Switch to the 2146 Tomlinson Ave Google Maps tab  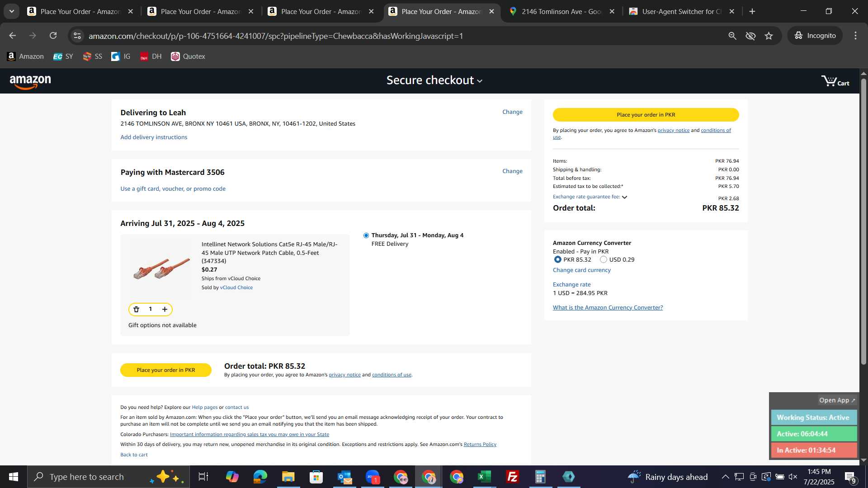[561, 12]
